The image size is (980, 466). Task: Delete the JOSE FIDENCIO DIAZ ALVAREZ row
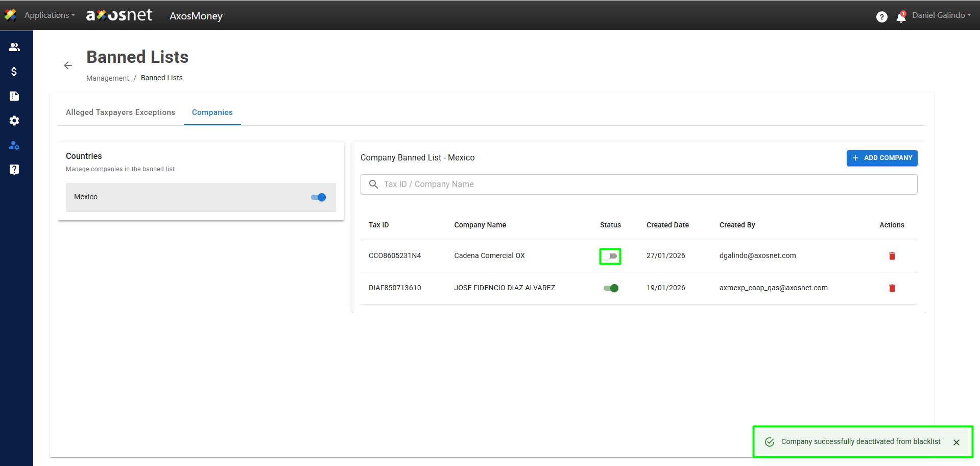[892, 288]
